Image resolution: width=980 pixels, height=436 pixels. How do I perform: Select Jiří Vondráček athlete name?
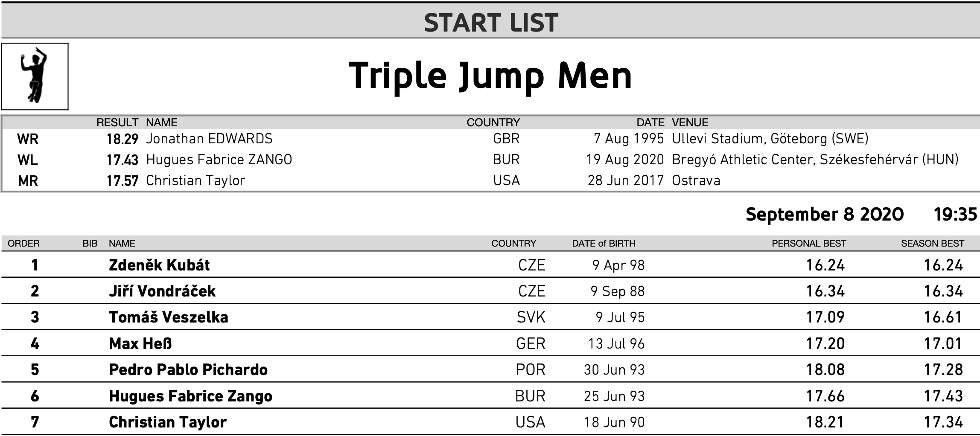162,291
